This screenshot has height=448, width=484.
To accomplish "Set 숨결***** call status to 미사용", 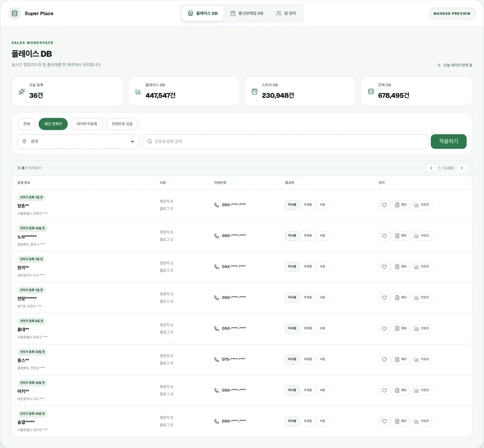I will click(292, 421).
